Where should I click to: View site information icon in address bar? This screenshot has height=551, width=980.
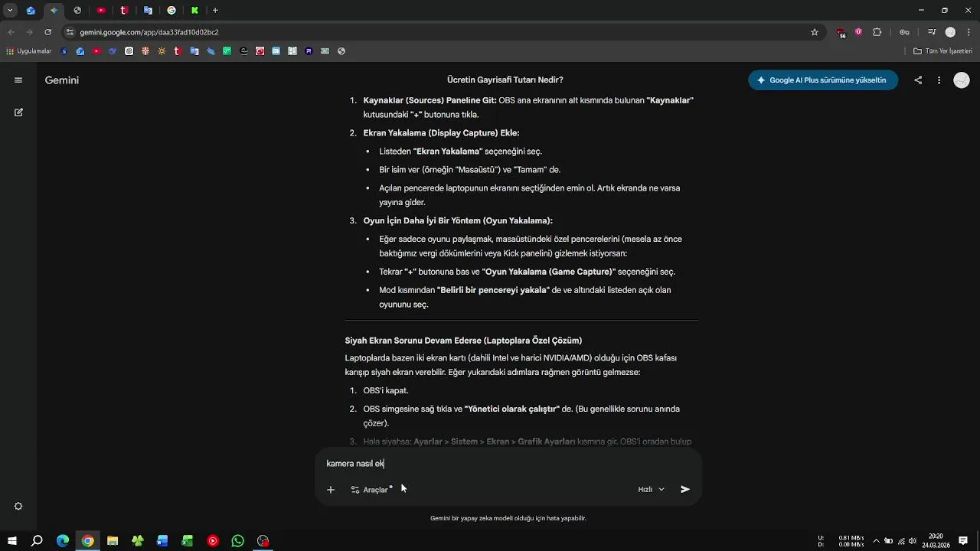70,32
